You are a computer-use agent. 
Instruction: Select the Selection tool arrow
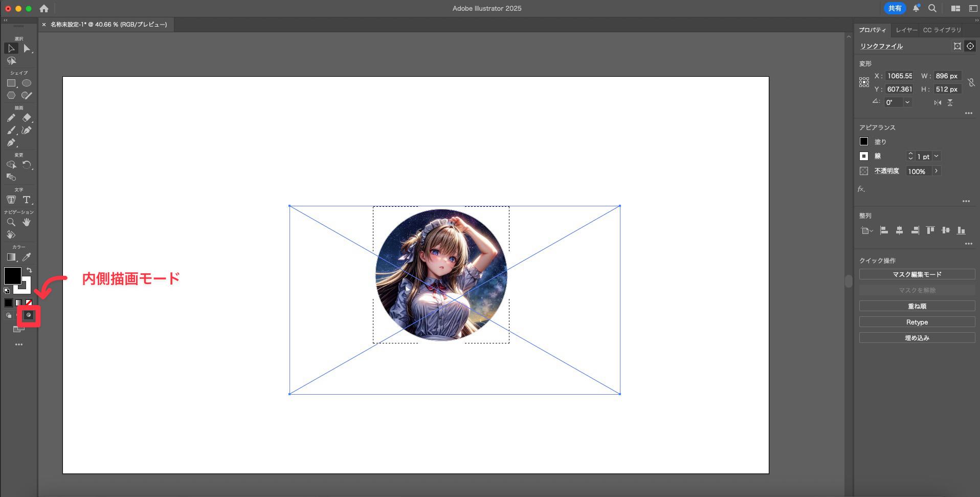tap(11, 48)
